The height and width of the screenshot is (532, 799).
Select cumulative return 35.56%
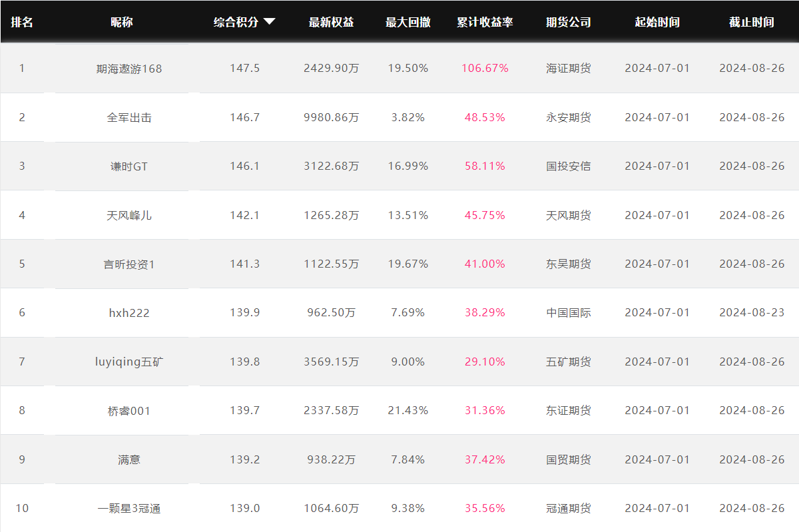(x=485, y=508)
